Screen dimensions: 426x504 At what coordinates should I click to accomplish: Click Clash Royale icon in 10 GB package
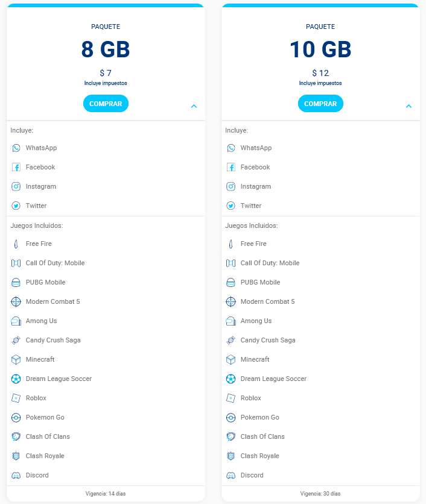point(230,456)
